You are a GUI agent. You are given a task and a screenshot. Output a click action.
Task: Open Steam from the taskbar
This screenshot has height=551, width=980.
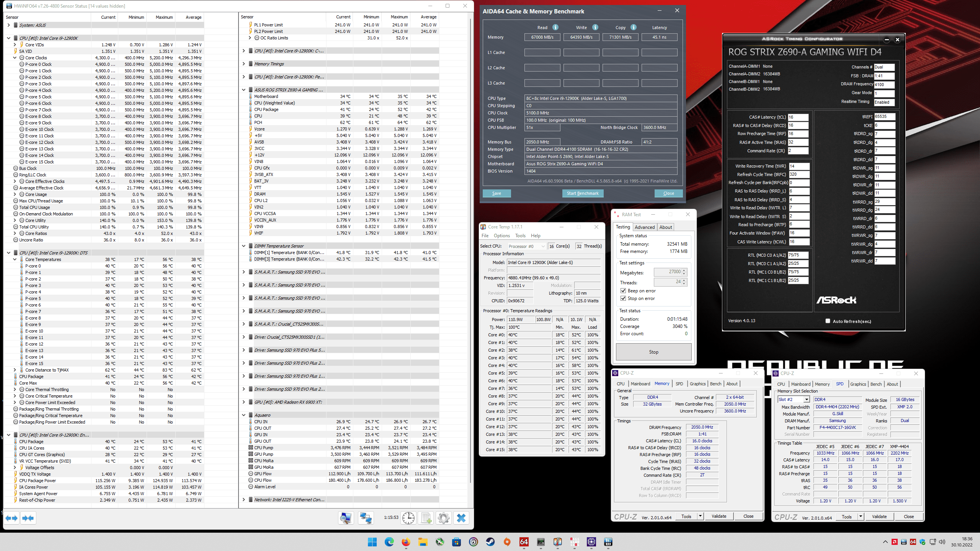tap(490, 542)
